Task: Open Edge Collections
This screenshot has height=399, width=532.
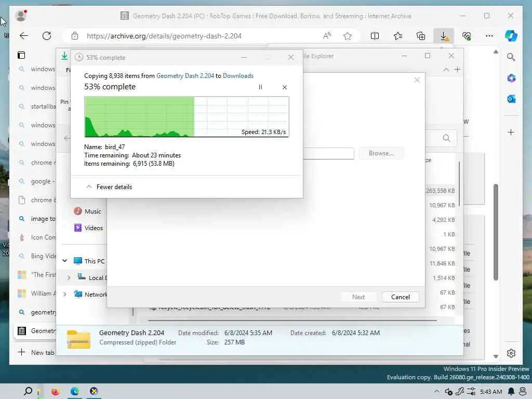Action: 421,36
